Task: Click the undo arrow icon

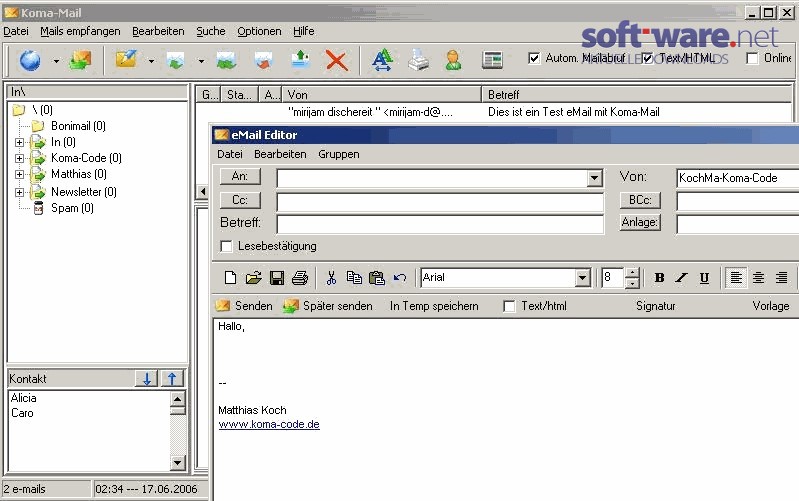Action: pyautogui.click(x=400, y=278)
